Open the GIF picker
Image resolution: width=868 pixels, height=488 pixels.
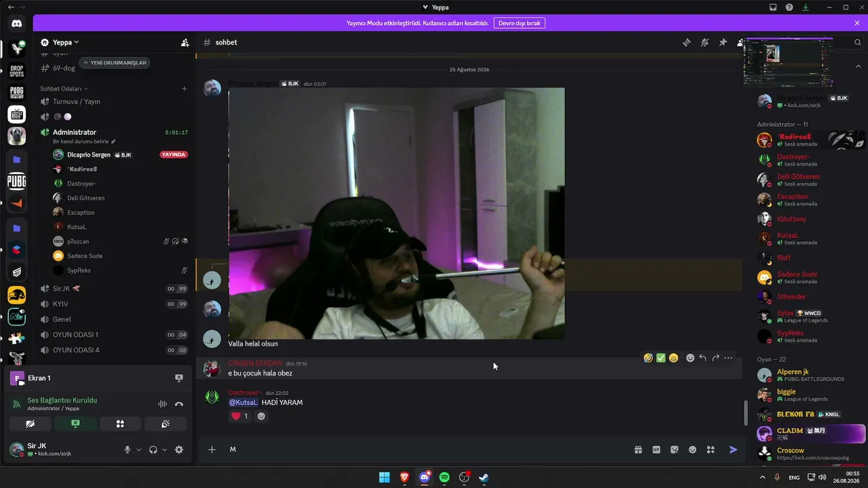[x=656, y=449]
